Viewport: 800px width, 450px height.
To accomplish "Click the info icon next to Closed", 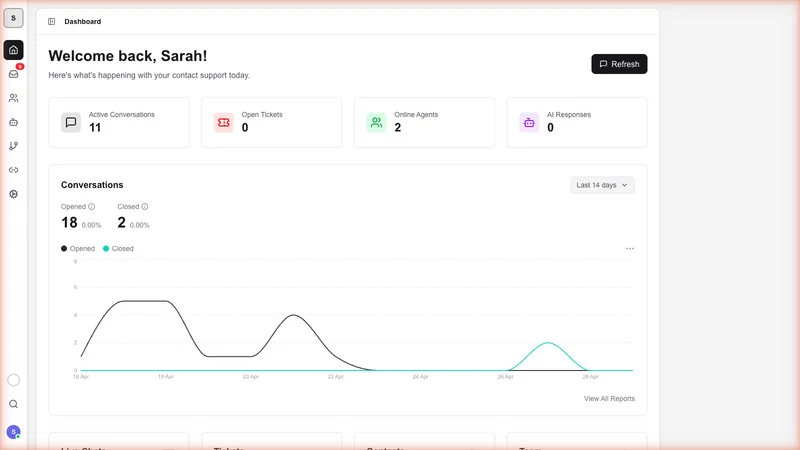I will pyautogui.click(x=145, y=207).
